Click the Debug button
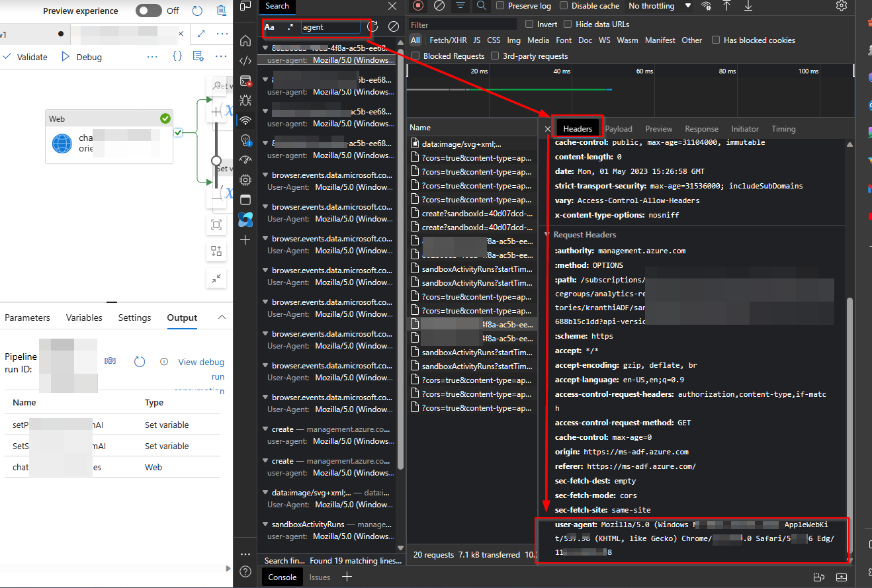The width and height of the screenshot is (872, 588). tap(81, 57)
